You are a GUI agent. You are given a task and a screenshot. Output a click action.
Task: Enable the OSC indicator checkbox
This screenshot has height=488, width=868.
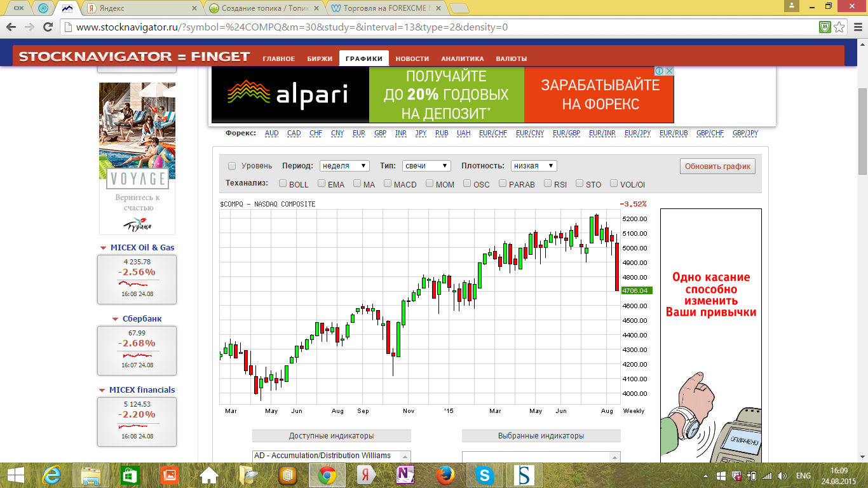(467, 184)
